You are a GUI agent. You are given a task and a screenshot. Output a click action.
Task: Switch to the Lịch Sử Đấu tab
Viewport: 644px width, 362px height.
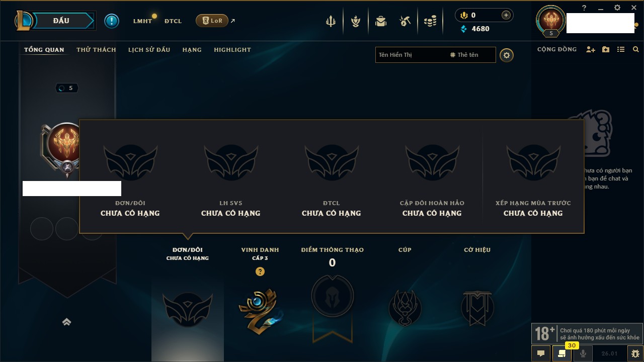149,50
